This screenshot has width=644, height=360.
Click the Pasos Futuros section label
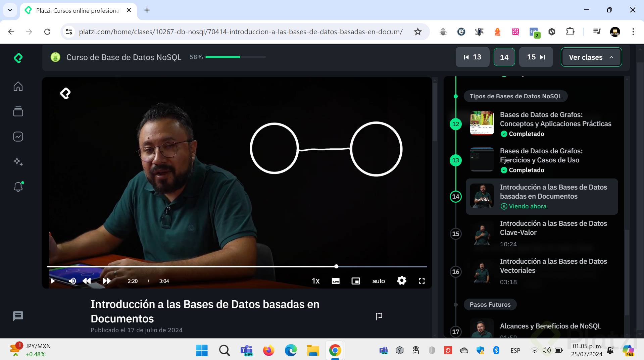pyautogui.click(x=490, y=305)
